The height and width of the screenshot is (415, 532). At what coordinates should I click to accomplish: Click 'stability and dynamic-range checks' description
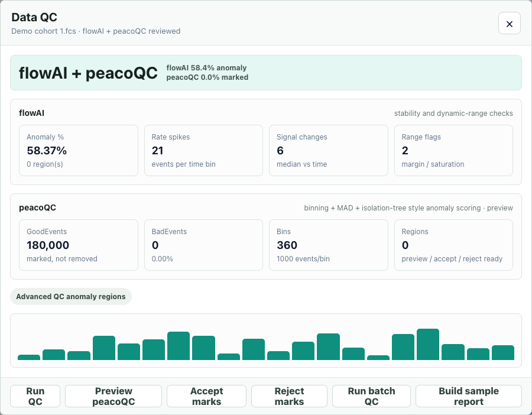click(x=453, y=114)
